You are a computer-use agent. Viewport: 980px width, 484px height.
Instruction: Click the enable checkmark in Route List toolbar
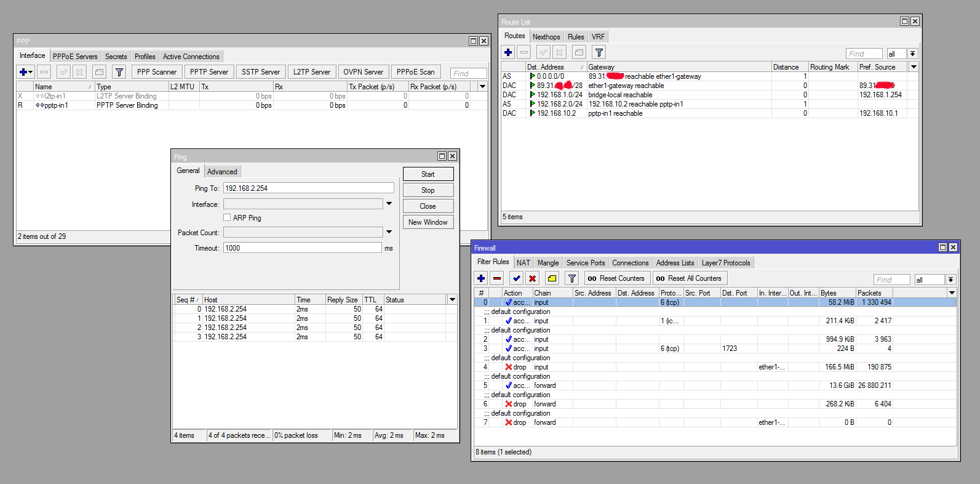[x=543, y=52]
